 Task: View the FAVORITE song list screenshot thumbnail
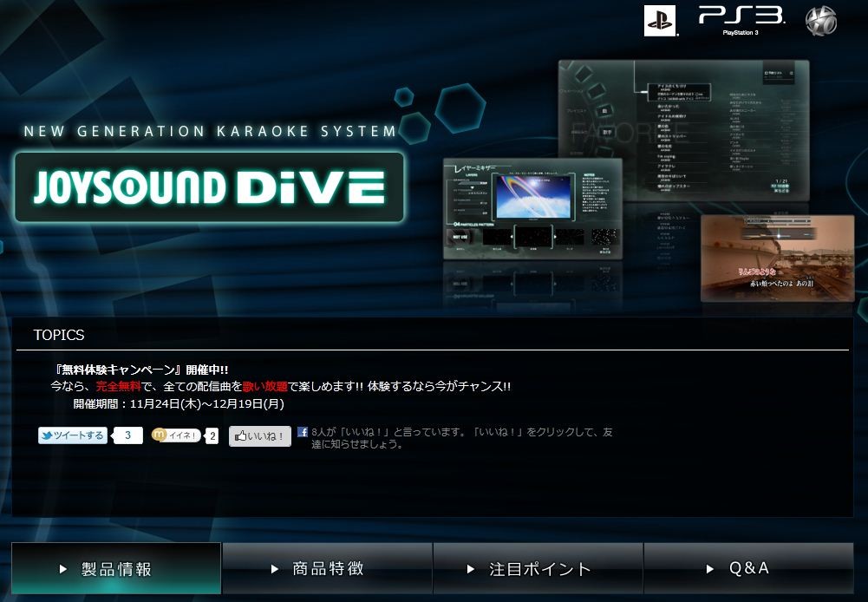683,131
